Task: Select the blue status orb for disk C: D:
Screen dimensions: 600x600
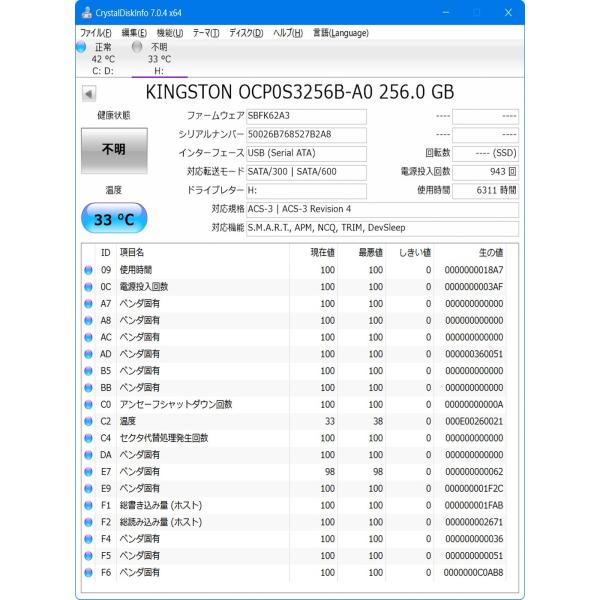Action: click(x=81, y=47)
